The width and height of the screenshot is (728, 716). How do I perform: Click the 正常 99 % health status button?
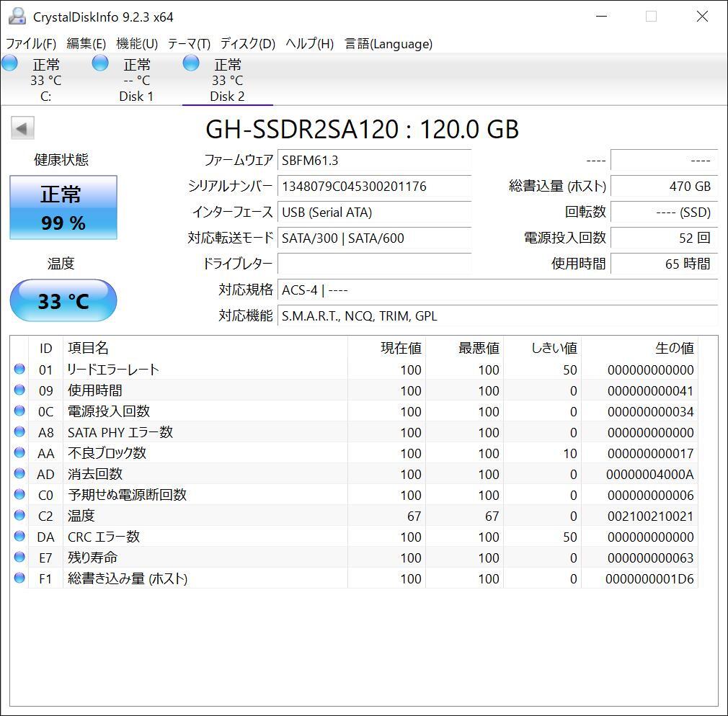63,207
